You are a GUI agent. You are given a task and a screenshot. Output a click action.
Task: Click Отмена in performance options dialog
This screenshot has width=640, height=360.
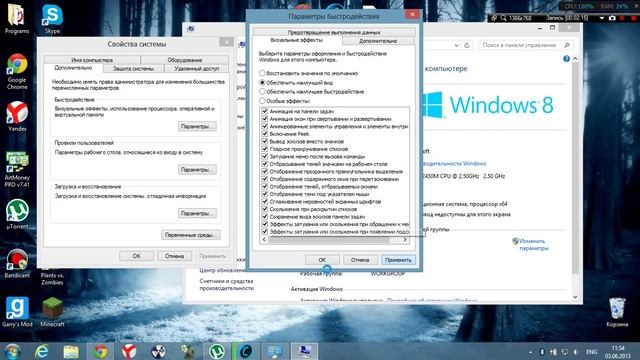[x=360, y=260]
